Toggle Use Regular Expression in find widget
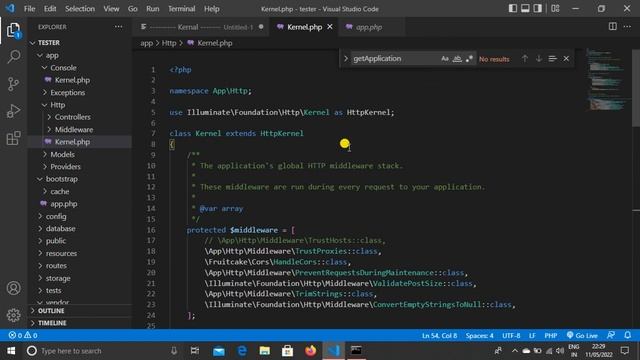 coord(469,59)
